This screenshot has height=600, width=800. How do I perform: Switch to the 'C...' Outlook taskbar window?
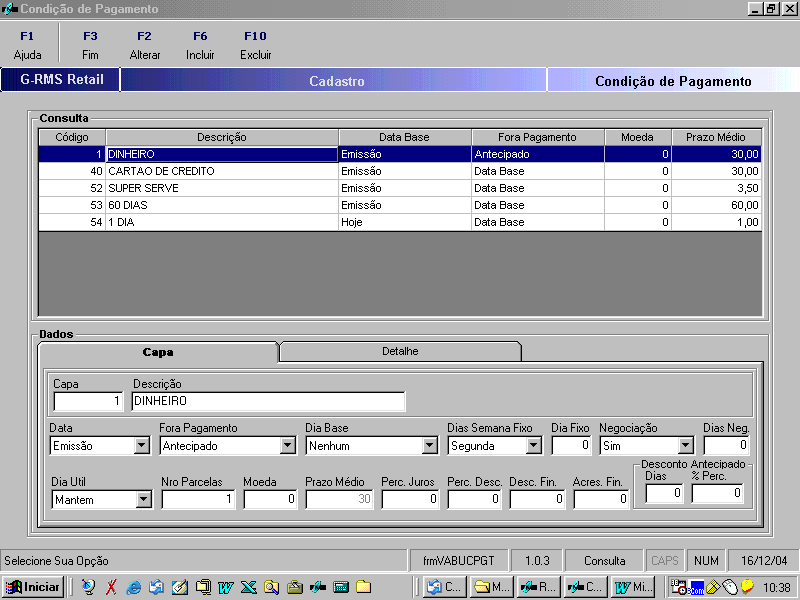[x=444, y=587]
